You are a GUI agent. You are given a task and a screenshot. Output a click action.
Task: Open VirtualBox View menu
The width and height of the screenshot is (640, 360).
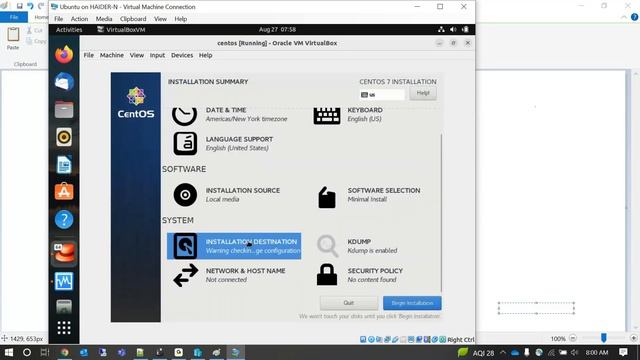pos(137,55)
